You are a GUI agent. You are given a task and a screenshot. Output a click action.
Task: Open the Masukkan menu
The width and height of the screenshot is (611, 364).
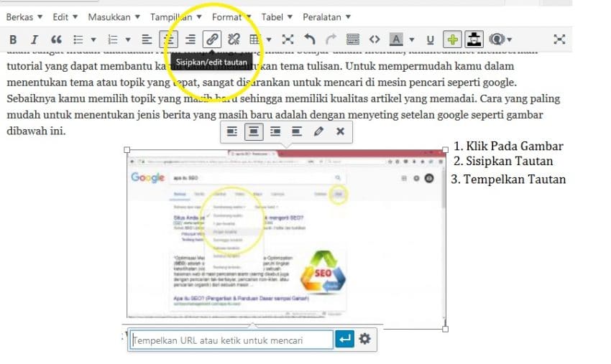coord(114,17)
